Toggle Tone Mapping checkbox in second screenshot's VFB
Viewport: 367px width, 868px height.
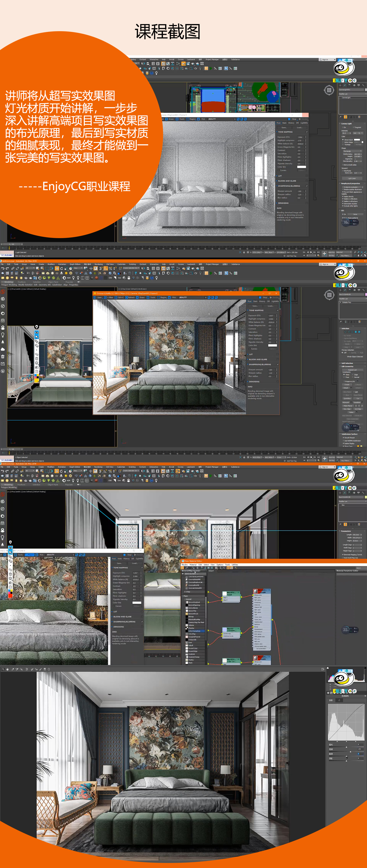click(278, 310)
